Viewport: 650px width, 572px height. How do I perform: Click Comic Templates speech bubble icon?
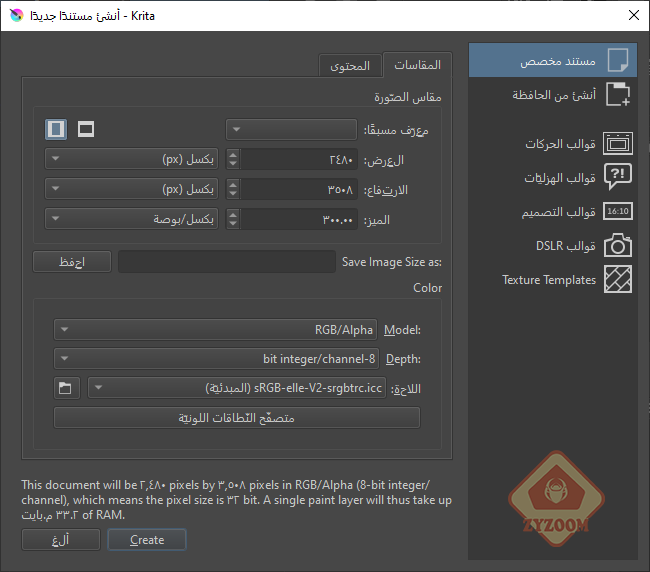[618, 177]
